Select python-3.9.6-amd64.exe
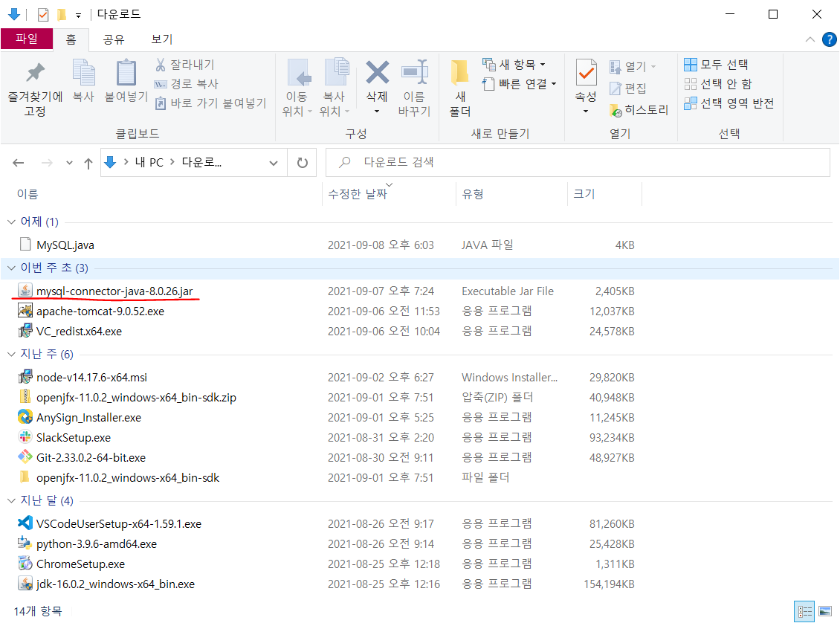 click(97, 543)
